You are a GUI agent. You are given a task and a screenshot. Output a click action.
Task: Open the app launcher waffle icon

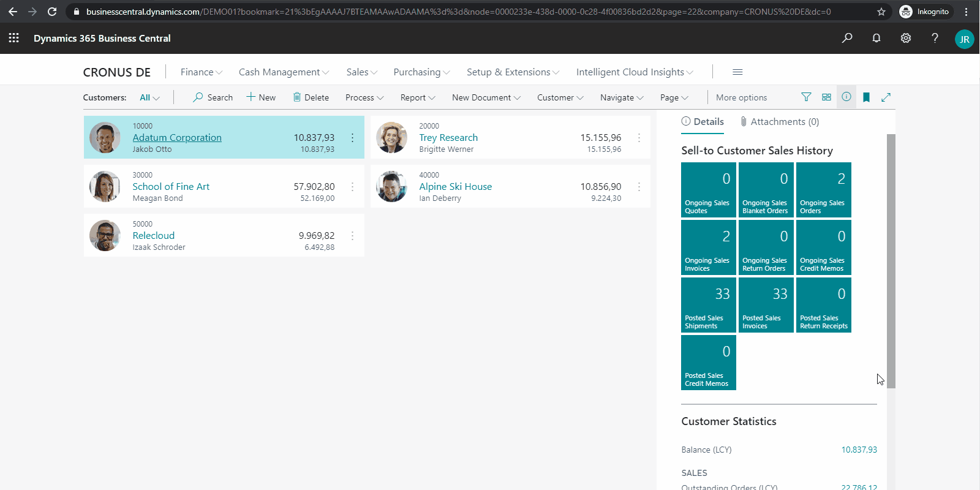pyautogui.click(x=14, y=38)
